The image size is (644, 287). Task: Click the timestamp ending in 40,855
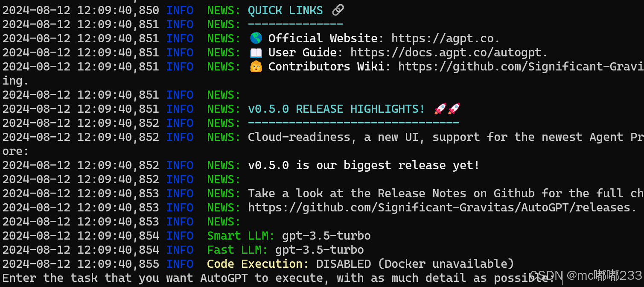coord(81,264)
